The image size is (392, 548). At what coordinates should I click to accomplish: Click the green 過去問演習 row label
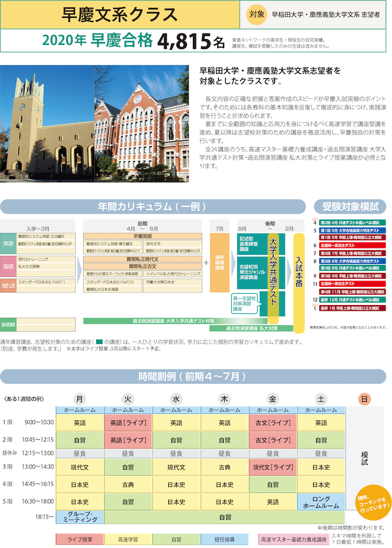[x=8, y=324]
